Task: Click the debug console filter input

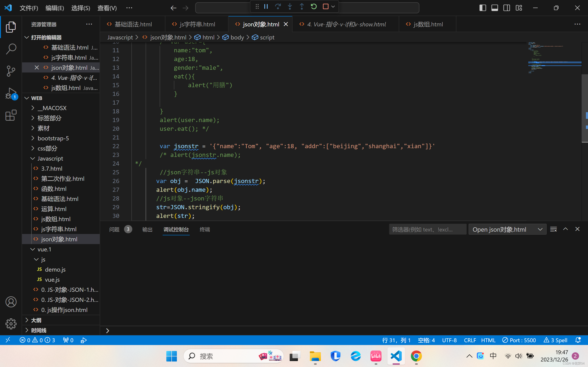Action: (x=427, y=229)
